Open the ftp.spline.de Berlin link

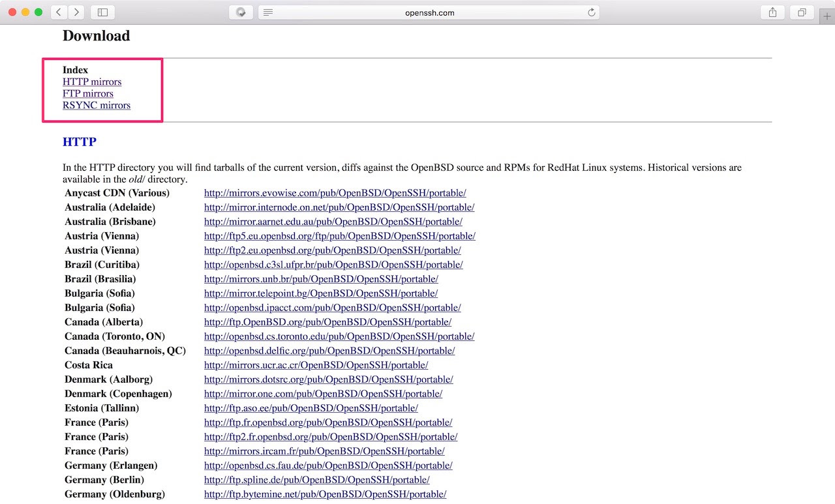317,480
